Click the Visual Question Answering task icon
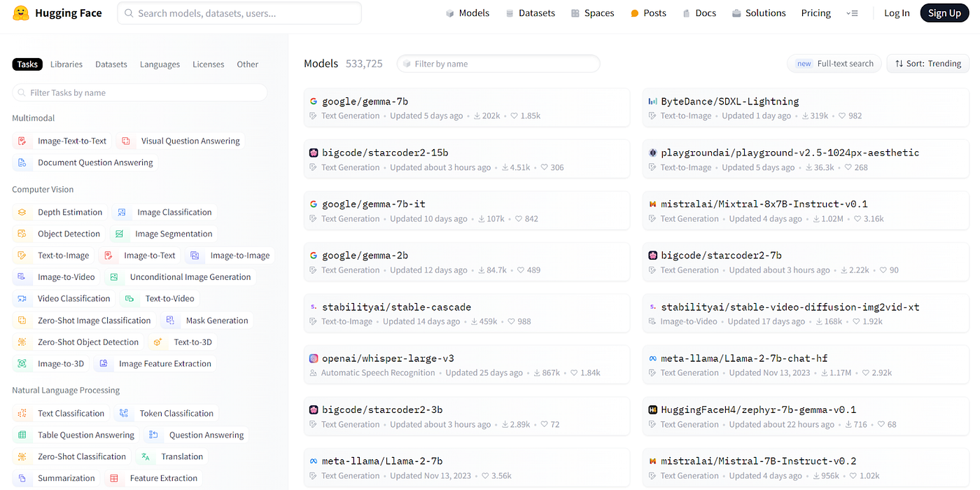This screenshot has height=490, width=980. coord(126,141)
